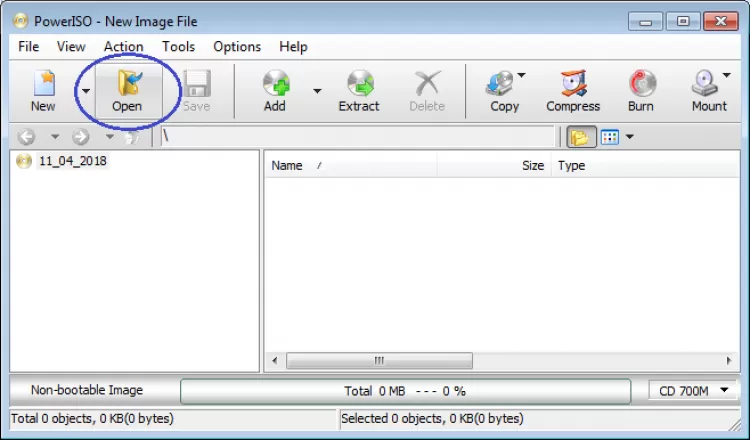This screenshot has width=750, height=440.
Task: Sort by the Name column header
Action: pyautogui.click(x=351, y=165)
